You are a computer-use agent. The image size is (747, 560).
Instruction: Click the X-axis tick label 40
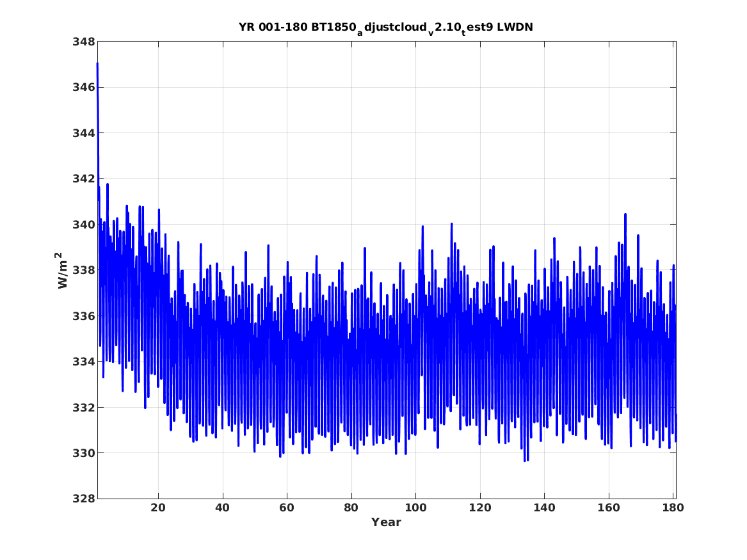tap(223, 508)
